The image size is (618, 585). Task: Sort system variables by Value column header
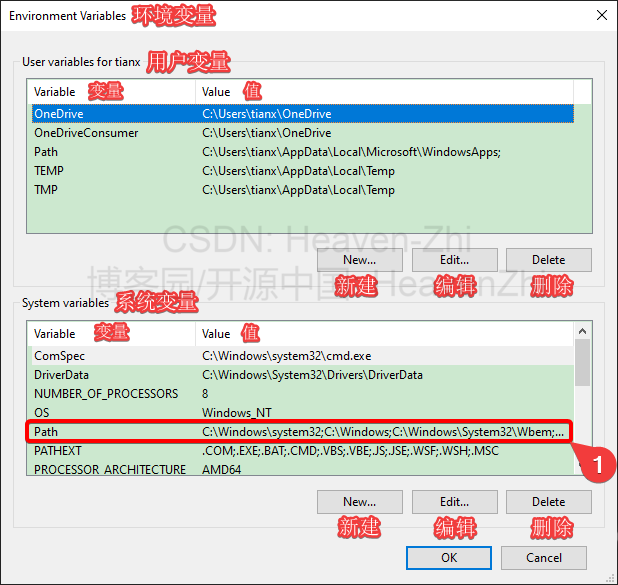pyautogui.click(x=385, y=334)
